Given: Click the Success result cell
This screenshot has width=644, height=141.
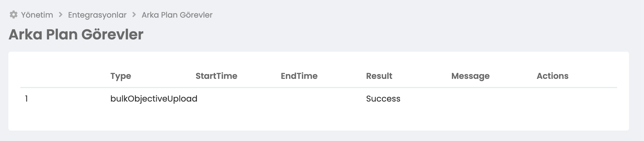Looking at the screenshot, I should pos(383,99).
